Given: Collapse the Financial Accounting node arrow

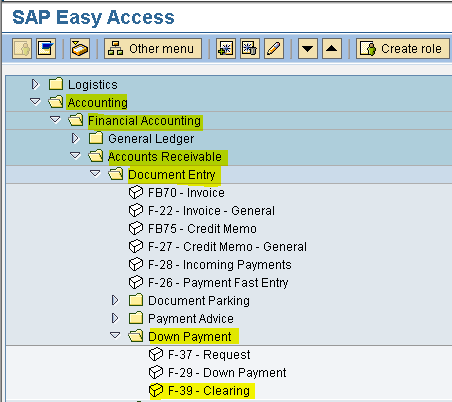Looking at the screenshot, I should point(55,119).
